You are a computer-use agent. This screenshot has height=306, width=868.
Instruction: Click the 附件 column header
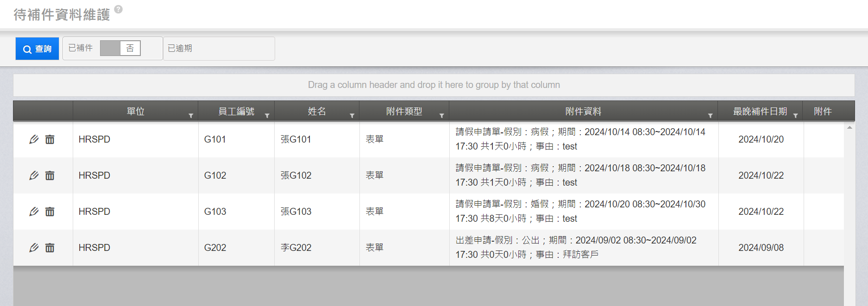point(823,111)
